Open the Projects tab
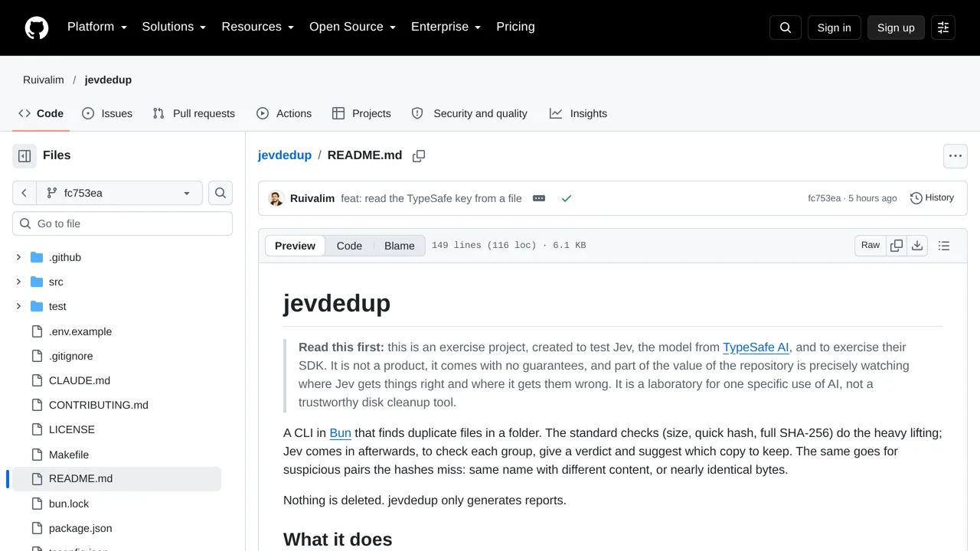 361,113
